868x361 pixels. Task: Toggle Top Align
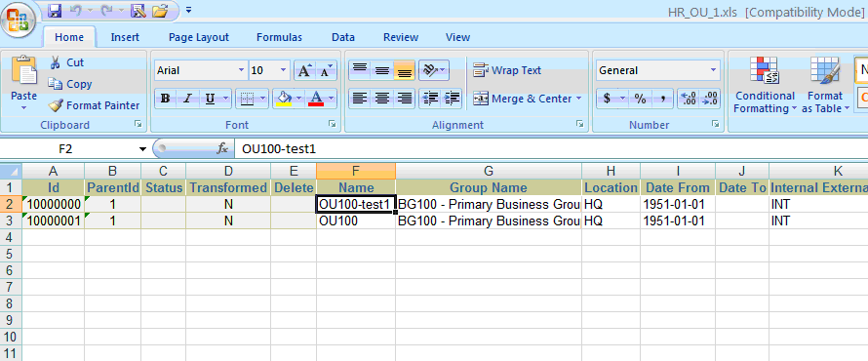(360, 70)
